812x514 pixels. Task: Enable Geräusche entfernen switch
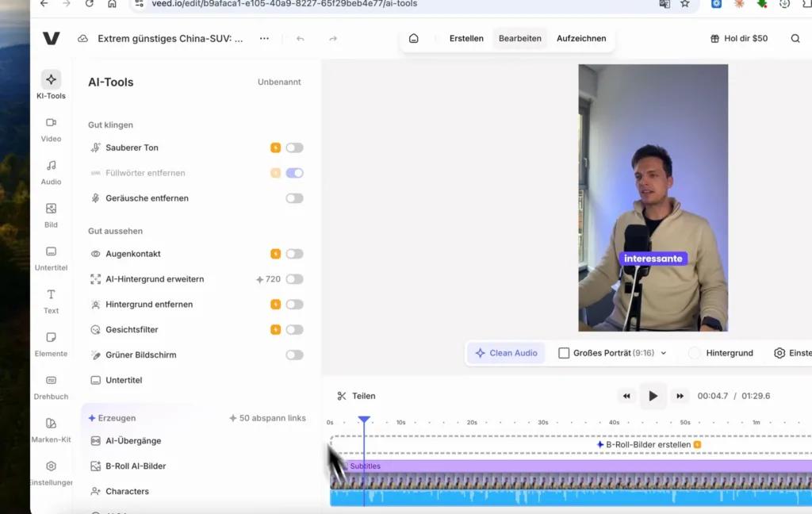pos(294,198)
